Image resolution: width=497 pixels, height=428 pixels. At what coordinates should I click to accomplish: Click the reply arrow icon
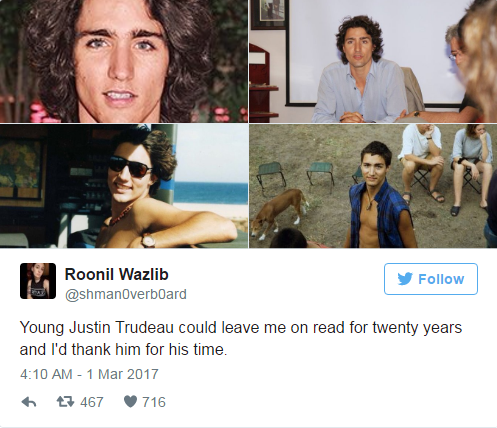29,402
